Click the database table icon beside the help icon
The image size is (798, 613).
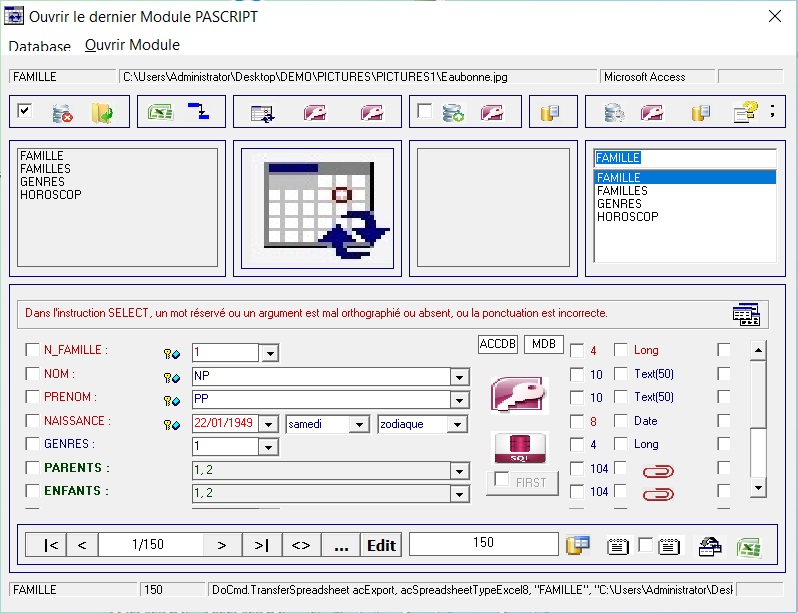(701, 113)
